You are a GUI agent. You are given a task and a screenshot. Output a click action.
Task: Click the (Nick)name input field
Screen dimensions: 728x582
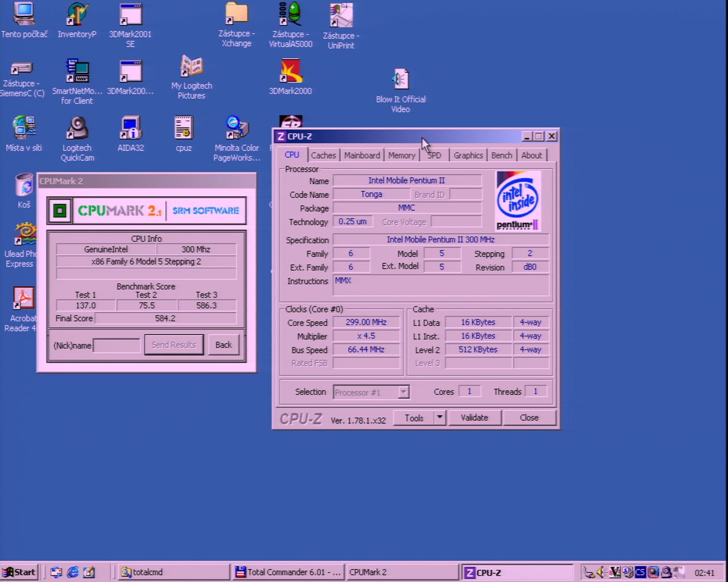point(117,345)
